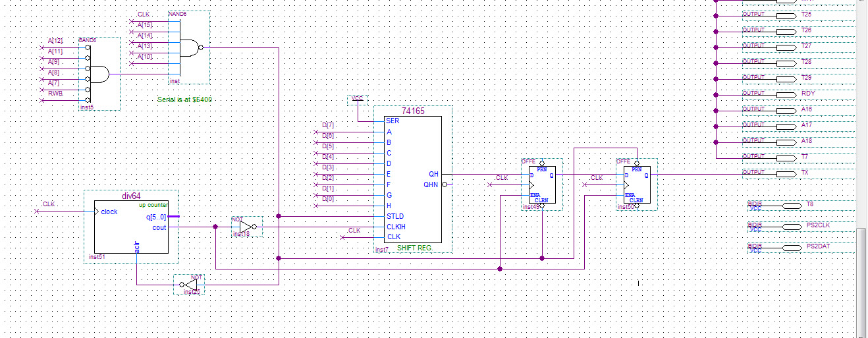Select the NAND6 gate symbol

coord(188,47)
